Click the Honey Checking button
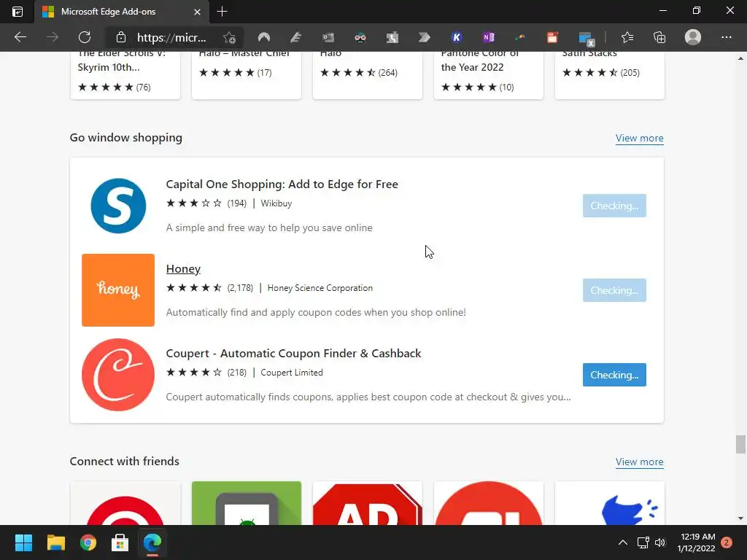This screenshot has width=747, height=560. click(614, 290)
